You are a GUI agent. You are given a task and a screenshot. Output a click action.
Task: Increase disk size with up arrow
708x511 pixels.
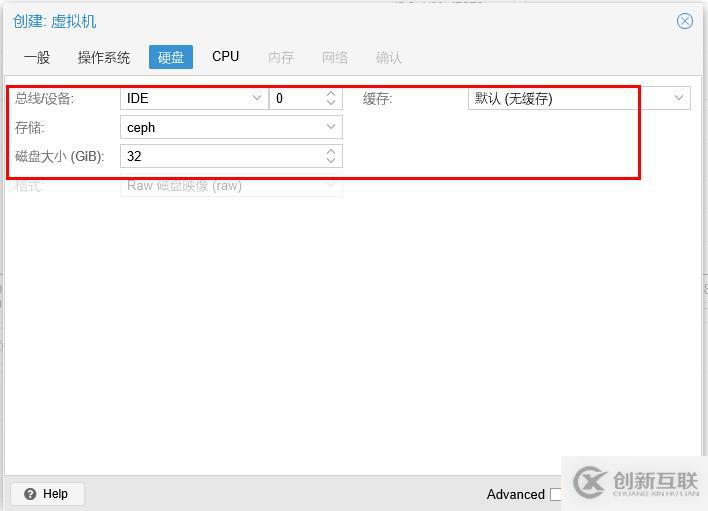pos(331,151)
